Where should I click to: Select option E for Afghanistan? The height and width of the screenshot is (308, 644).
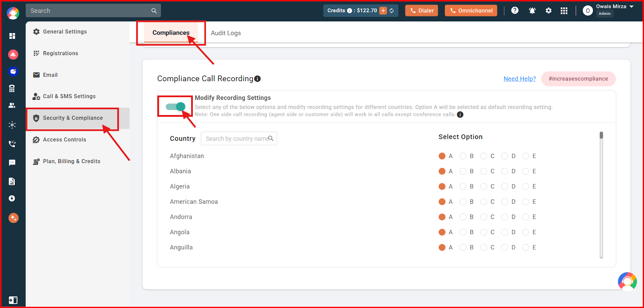click(526, 156)
